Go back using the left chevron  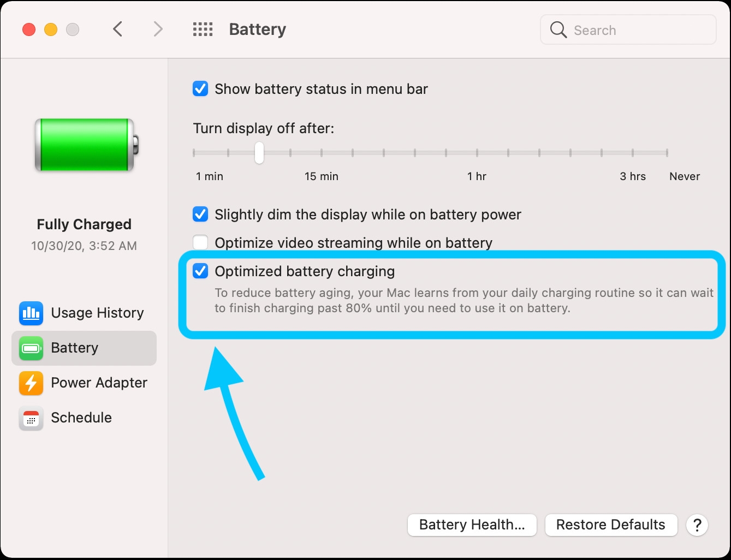click(117, 29)
